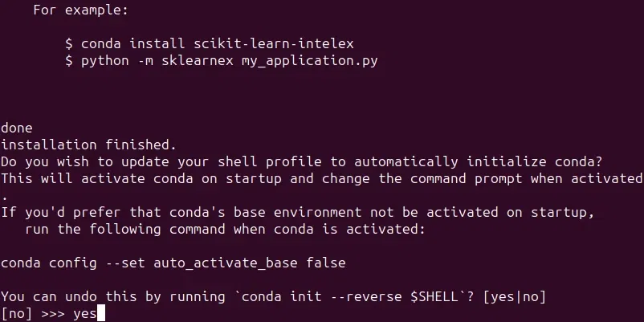The height and width of the screenshot is (322, 644).
Task: Click the "auto_activate_base" setting name
Action: click(226, 263)
